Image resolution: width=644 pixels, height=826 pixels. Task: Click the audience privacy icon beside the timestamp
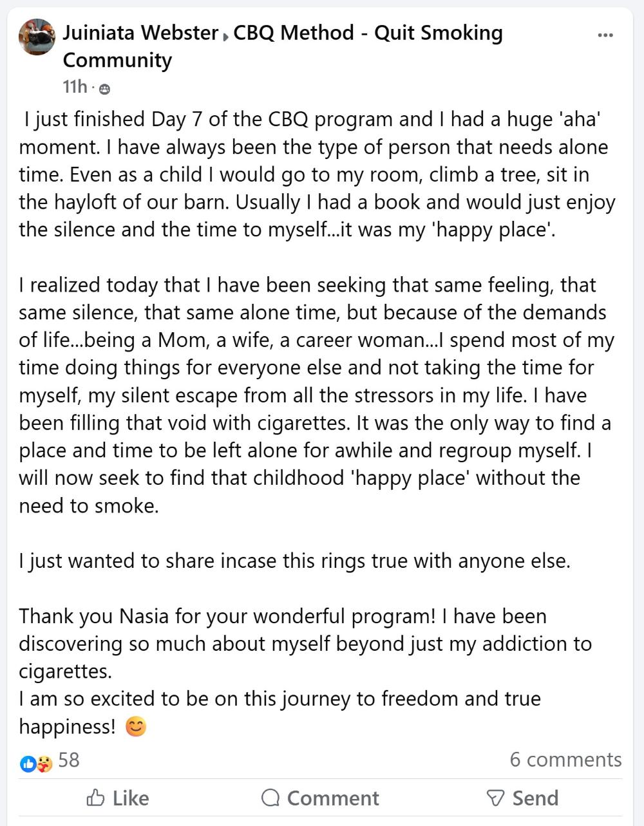[x=104, y=88]
